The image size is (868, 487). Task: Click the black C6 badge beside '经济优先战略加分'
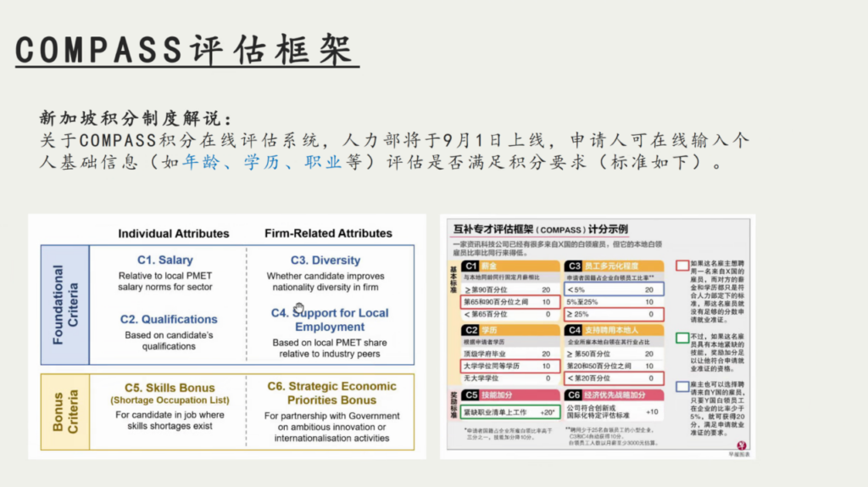point(574,395)
